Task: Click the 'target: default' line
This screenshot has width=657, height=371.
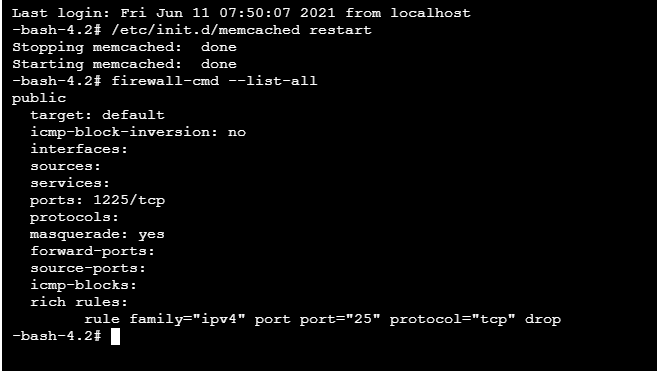Action: (97, 115)
